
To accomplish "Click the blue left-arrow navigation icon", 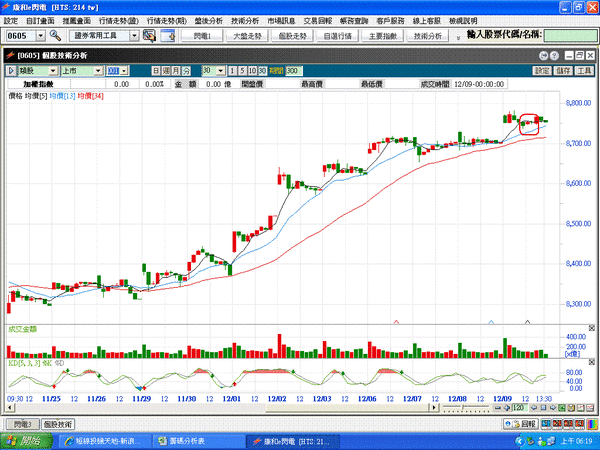I will 534,408.
